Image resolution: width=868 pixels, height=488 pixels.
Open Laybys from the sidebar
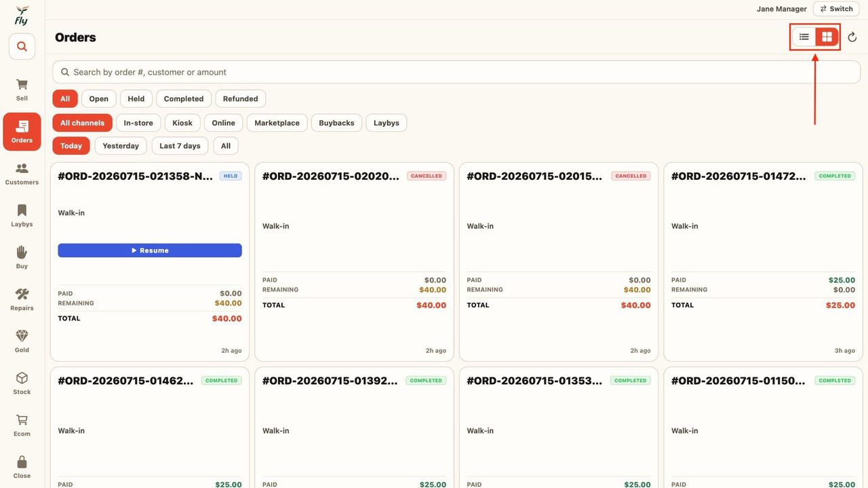tap(22, 216)
